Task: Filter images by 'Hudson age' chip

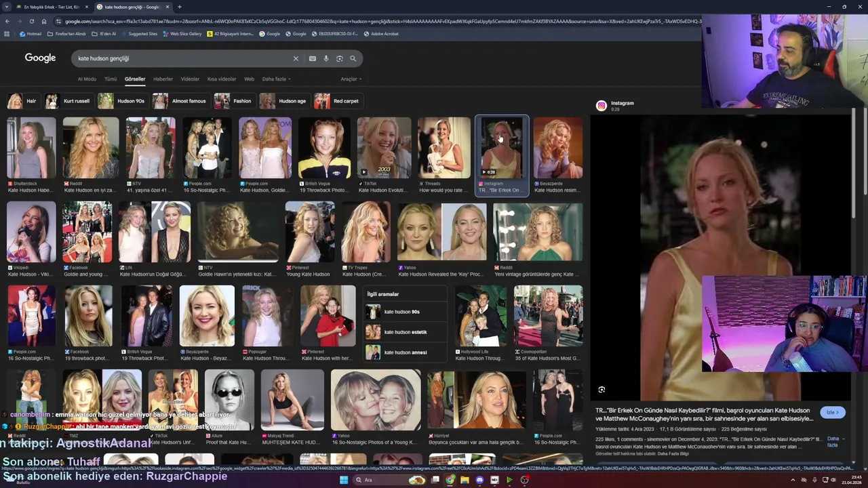Action: click(x=283, y=101)
